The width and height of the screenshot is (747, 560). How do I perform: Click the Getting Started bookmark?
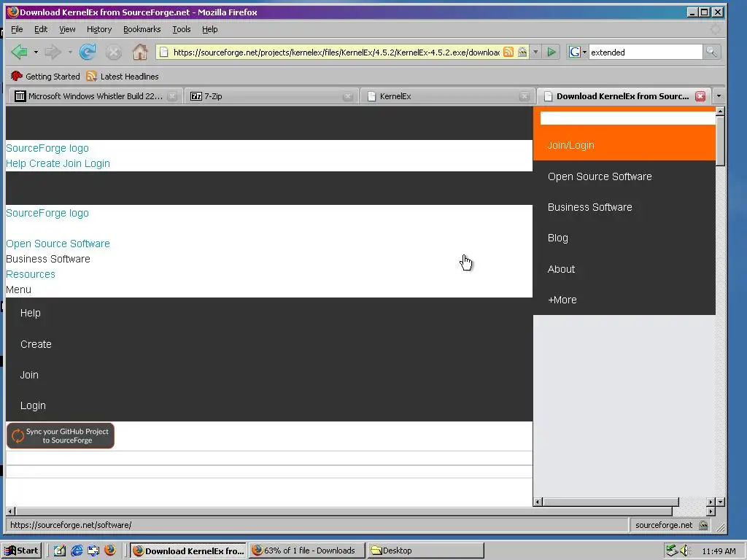coord(45,76)
